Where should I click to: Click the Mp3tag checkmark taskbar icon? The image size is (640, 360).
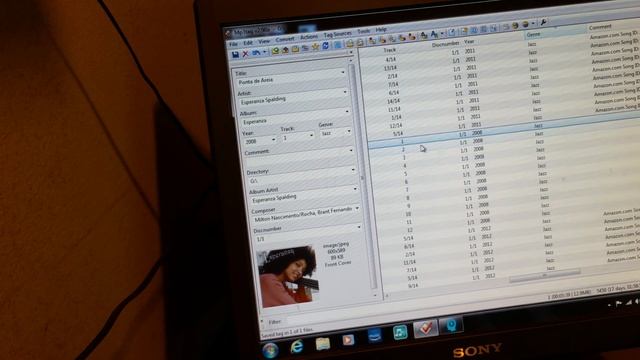point(426,328)
